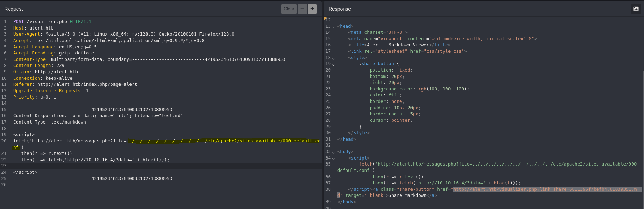
Task: Click the minus button in Request header
Action: (x=302, y=9)
